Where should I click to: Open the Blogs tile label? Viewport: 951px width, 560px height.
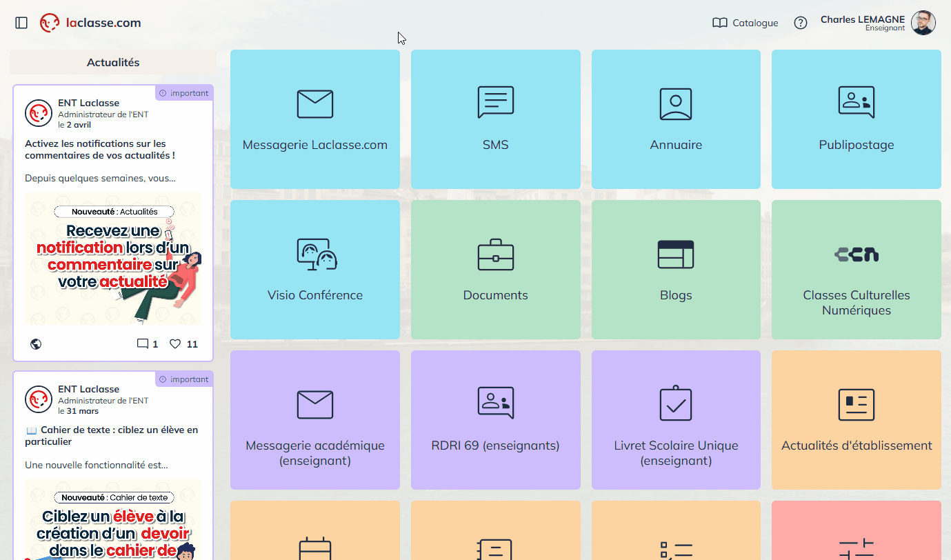pyautogui.click(x=676, y=295)
